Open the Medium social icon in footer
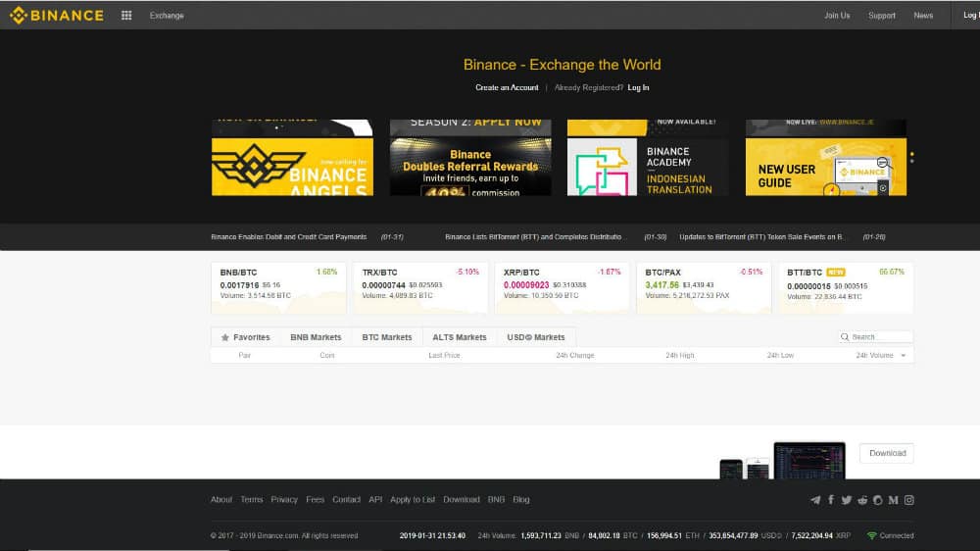This screenshot has width=980, height=551. (893, 500)
